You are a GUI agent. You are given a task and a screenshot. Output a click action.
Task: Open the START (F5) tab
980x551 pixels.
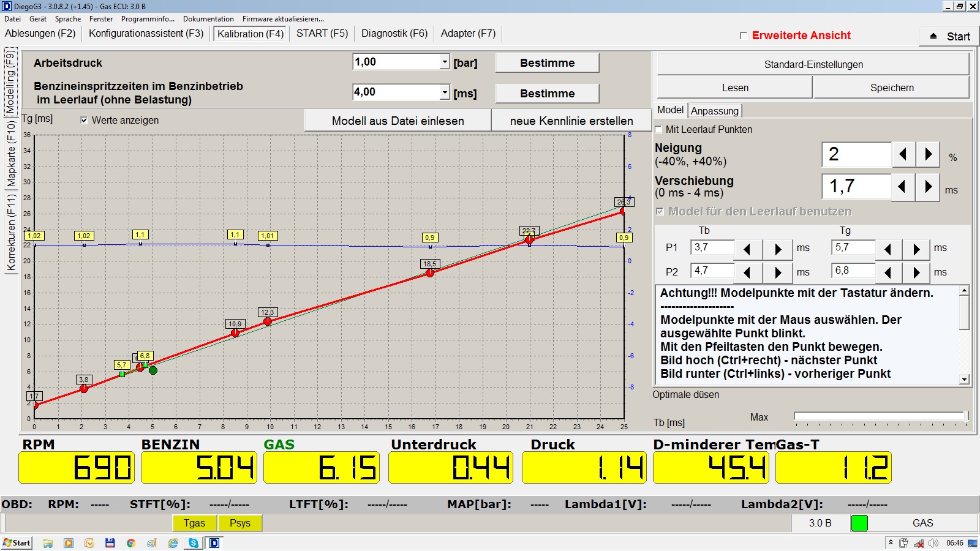pos(322,33)
